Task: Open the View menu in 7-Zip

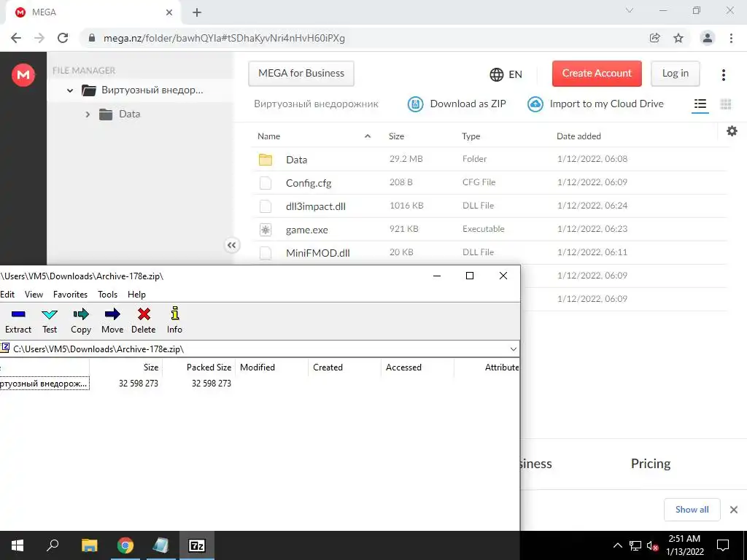Action: pos(34,295)
